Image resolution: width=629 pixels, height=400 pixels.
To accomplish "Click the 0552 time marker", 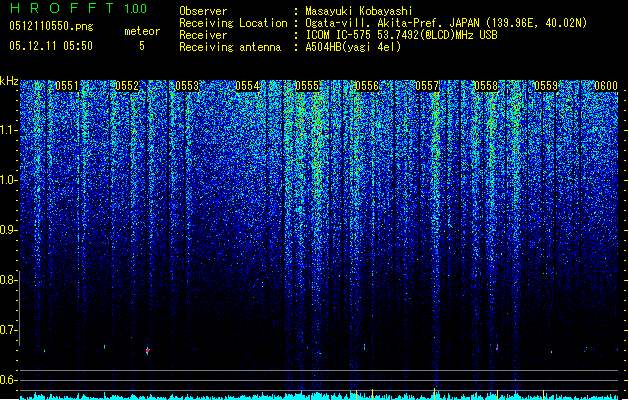I will 127,86.
